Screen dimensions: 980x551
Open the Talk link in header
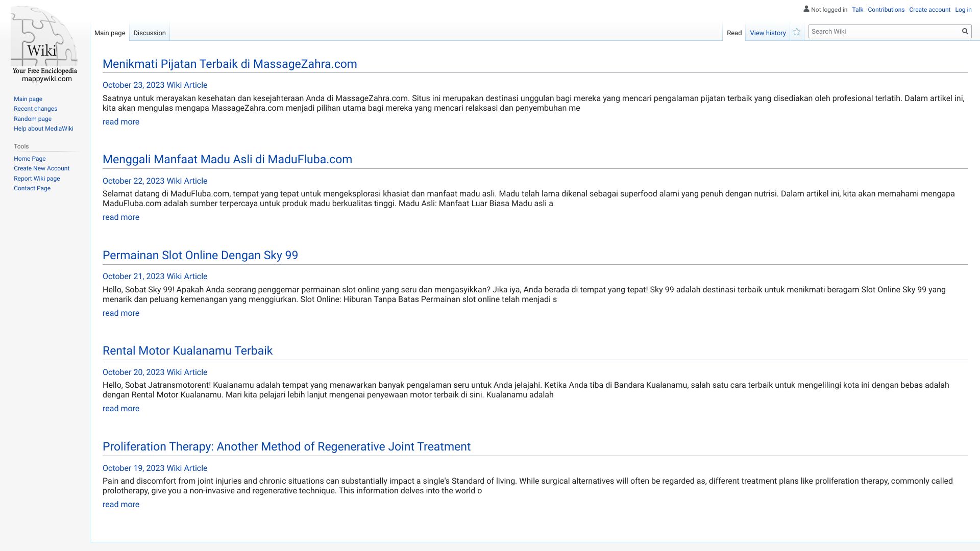pyautogui.click(x=857, y=10)
